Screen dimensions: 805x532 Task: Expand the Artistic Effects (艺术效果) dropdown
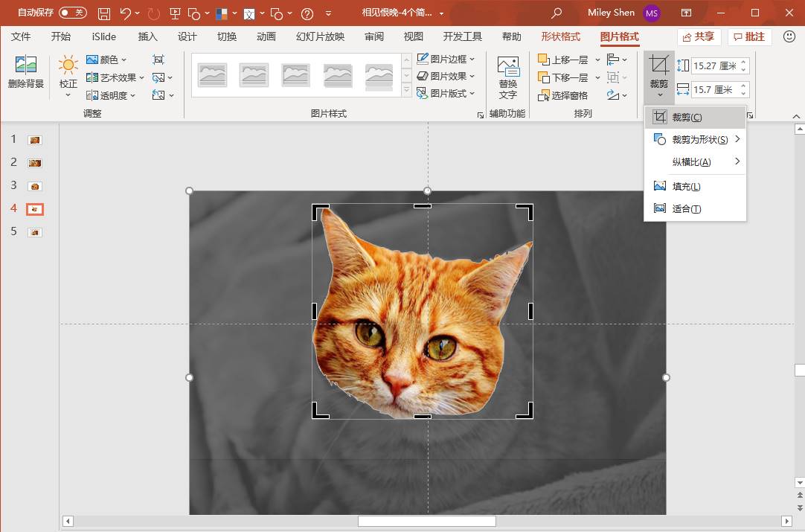pos(112,77)
